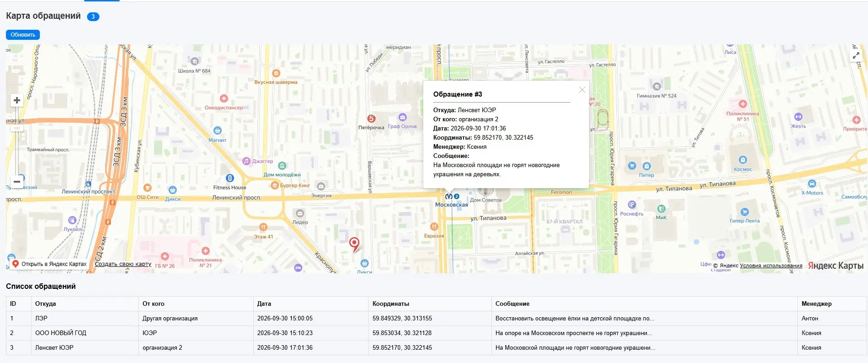Click the Роснефть gas station marker

tap(632, 205)
